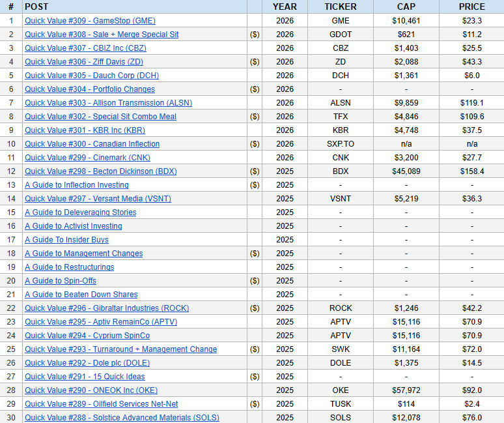This screenshot has height=423, width=504.
Task: Select the TUSK ticker cell
Action: [341, 403]
